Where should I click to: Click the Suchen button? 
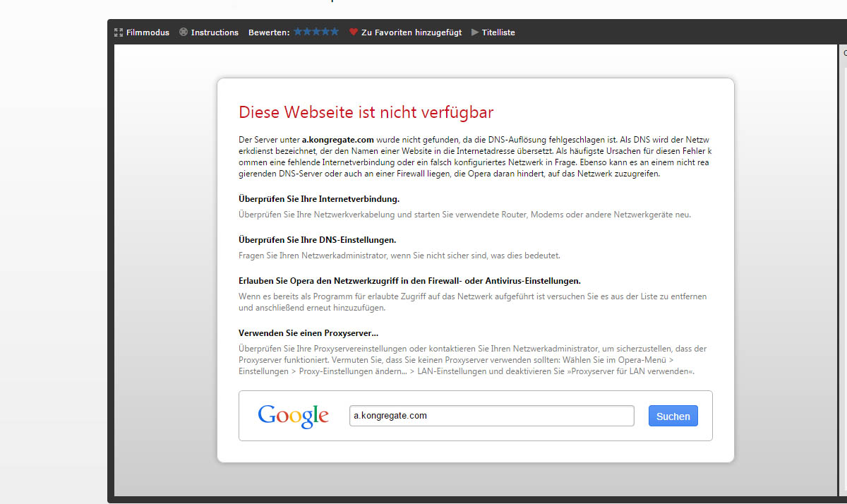673,416
